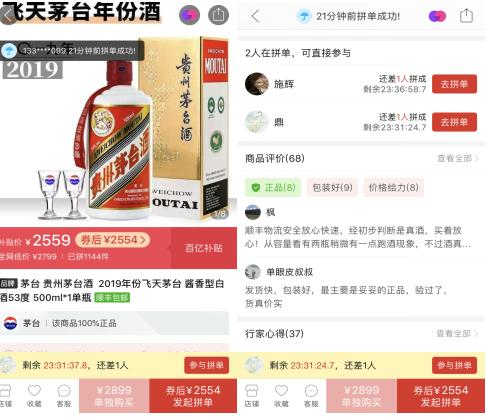
Task: Tap the 收藏 heart icon in right bottom bar
Action: point(281,396)
